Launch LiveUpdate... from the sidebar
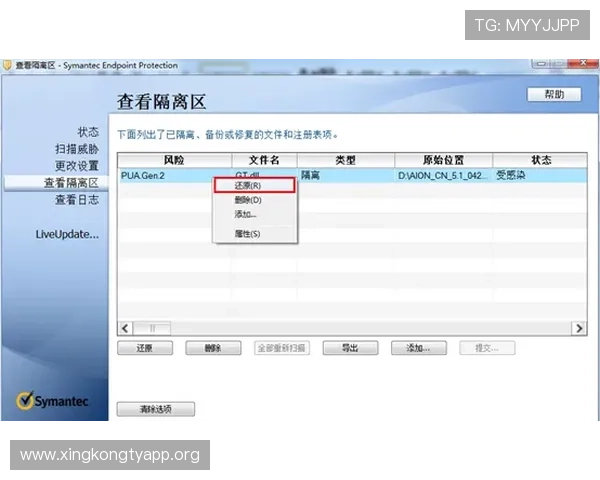 tap(67, 234)
